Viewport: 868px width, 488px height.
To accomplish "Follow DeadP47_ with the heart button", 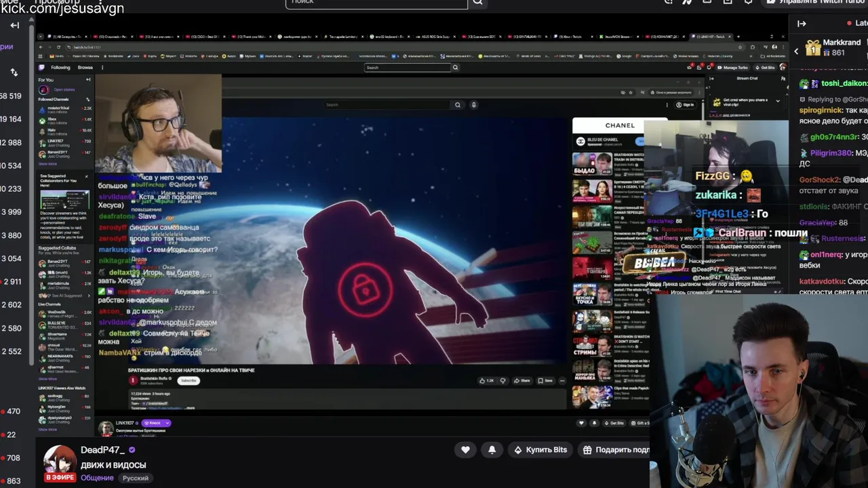I will coord(465,449).
